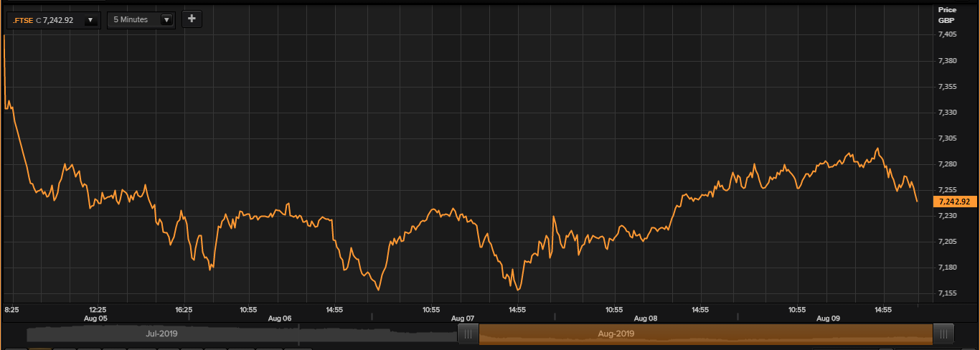The height and width of the screenshot is (350, 980).
Task: Click the Aug 05 date label
Action: [x=95, y=318]
